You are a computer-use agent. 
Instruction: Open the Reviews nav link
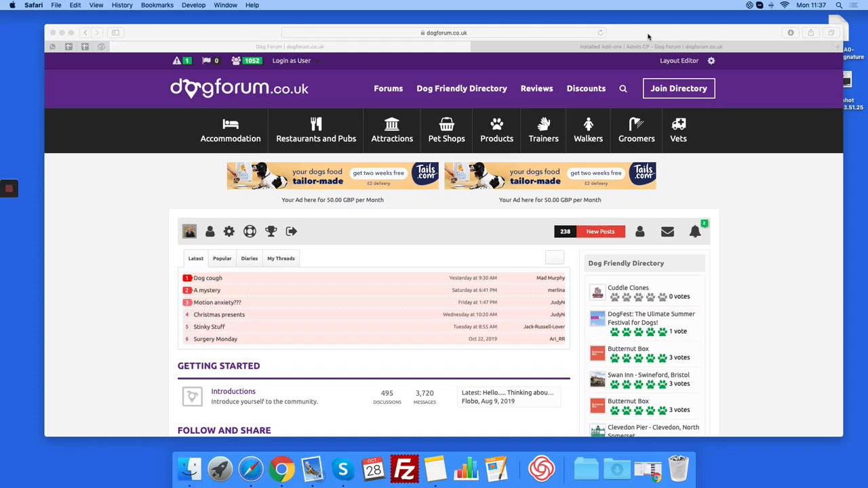click(536, 89)
